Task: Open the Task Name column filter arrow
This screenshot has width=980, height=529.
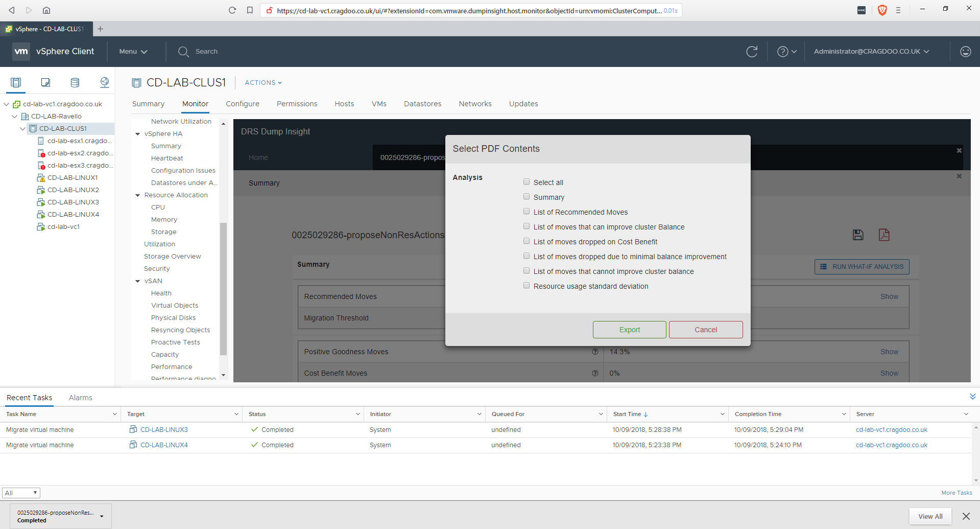Action: tap(114, 414)
